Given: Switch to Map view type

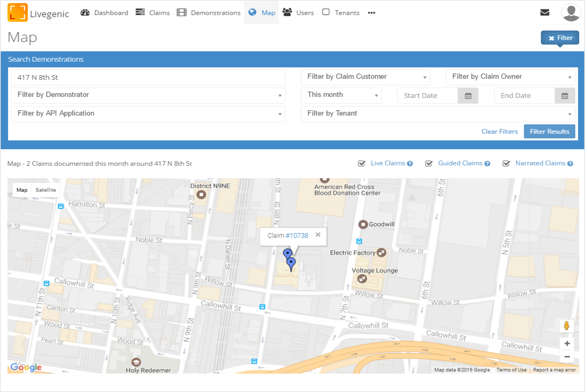Looking at the screenshot, I should 22,190.
